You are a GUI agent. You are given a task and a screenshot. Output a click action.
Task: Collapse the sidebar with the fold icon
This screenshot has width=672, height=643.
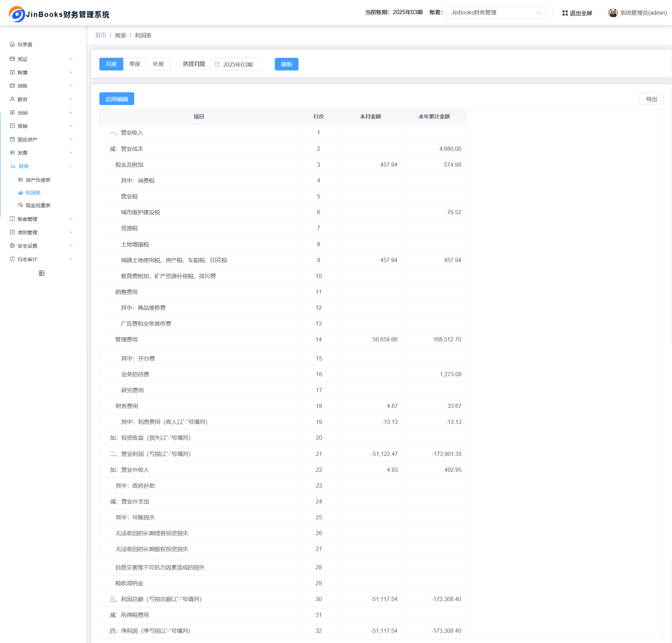pyautogui.click(x=42, y=273)
